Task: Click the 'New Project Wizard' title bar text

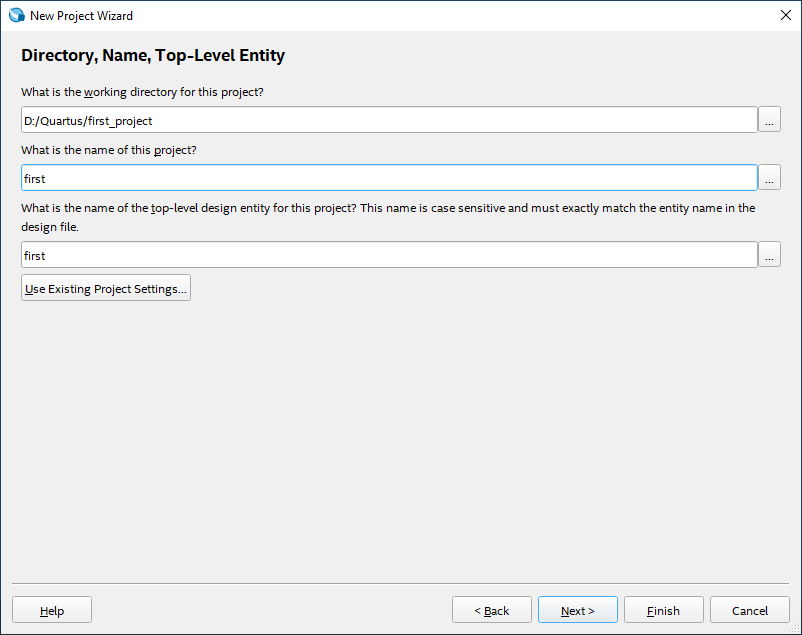Action: pos(81,16)
